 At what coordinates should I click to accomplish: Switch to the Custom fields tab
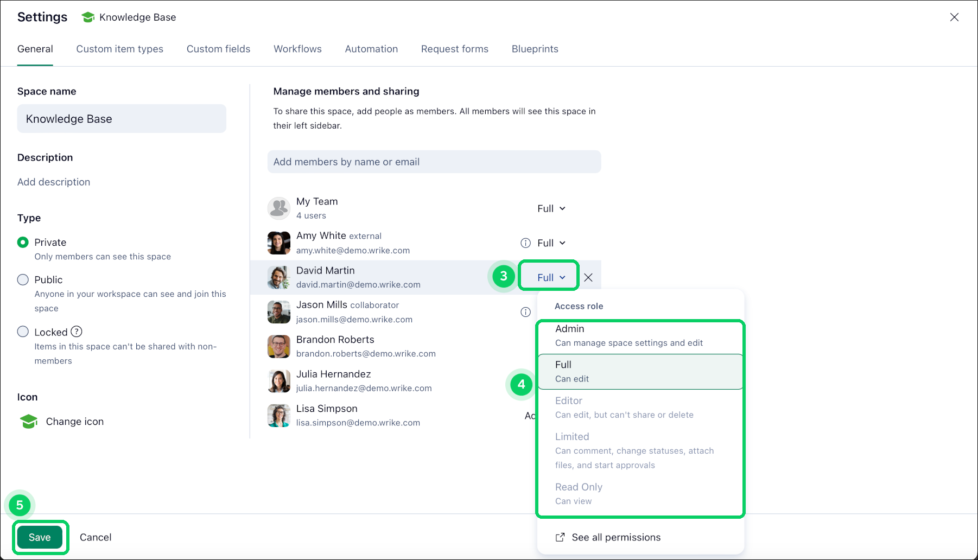tap(218, 49)
